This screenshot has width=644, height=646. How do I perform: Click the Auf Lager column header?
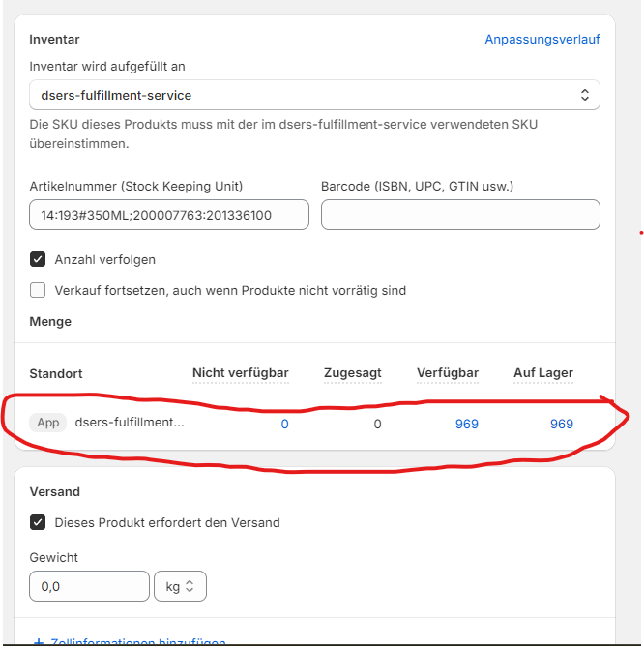(543, 373)
